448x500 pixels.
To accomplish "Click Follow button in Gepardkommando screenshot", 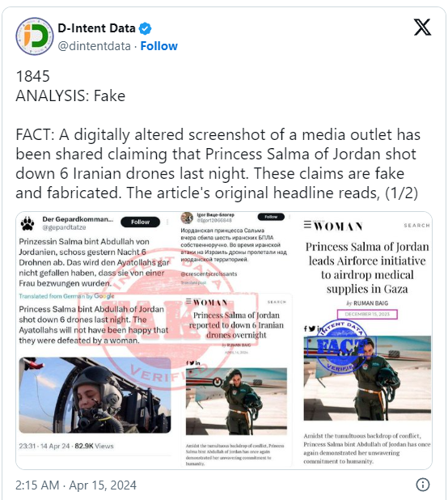I will click(x=140, y=222).
